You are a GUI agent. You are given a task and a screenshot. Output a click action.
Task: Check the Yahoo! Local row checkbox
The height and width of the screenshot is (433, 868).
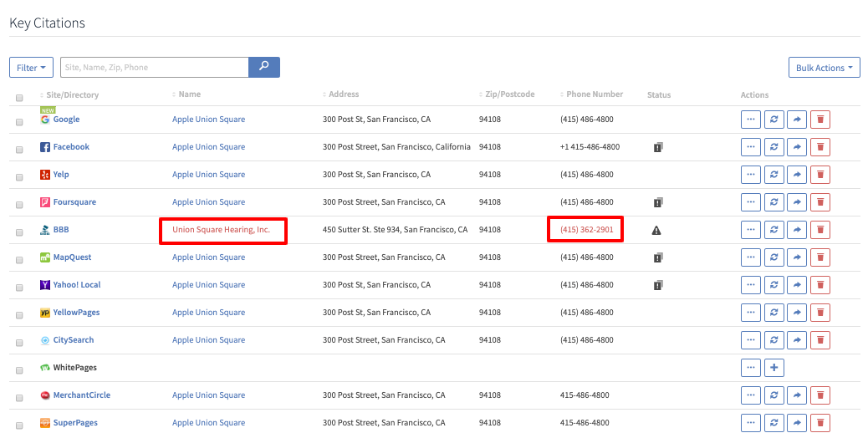pos(19,288)
